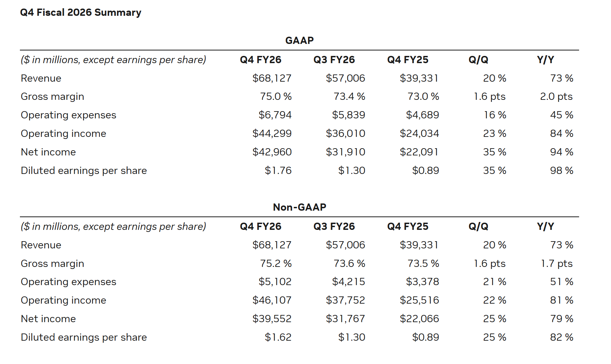Select GAAP net income value $42,960
Viewport: 611px width, 364px height.
[x=272, y=152]
